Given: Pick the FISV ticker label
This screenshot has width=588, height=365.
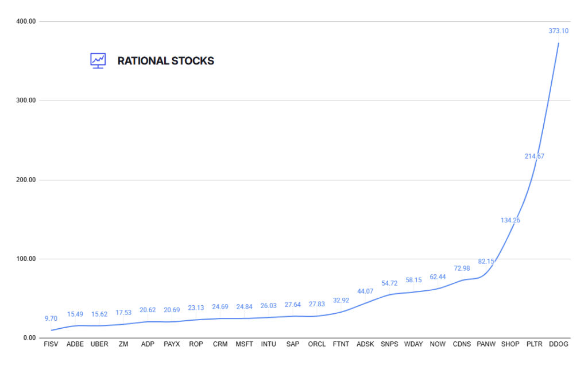Looking at the screenshot, I should click(51, 344).
